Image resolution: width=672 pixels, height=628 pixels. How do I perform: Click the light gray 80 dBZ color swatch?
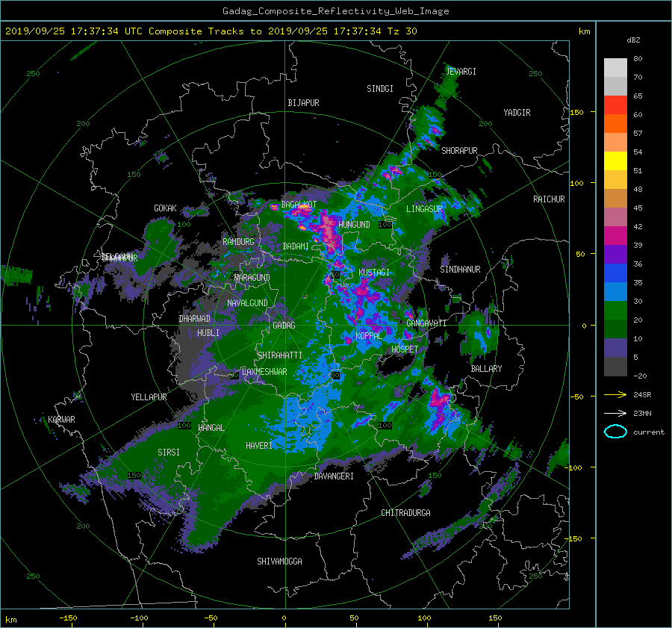pos(615,67)
